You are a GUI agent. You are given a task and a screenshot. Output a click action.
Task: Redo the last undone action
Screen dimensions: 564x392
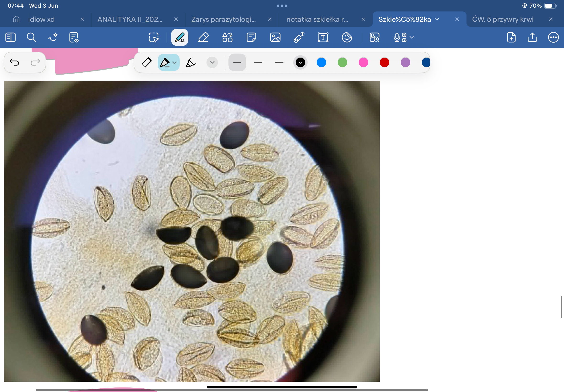click(x=35, y=62)
